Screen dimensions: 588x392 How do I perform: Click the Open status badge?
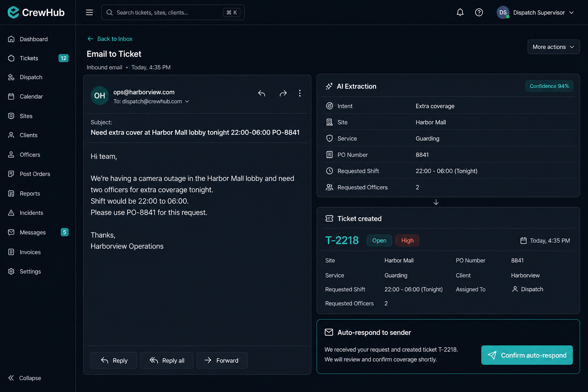click(x=379, y=240)
